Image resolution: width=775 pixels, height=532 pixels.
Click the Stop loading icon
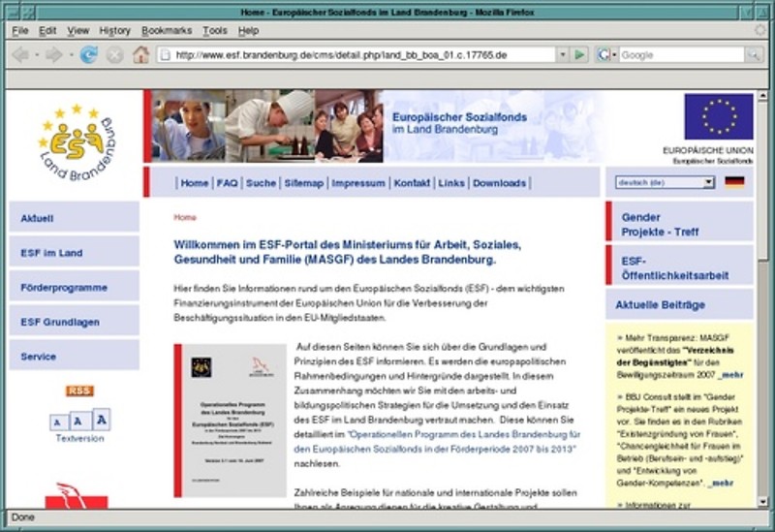114,54
